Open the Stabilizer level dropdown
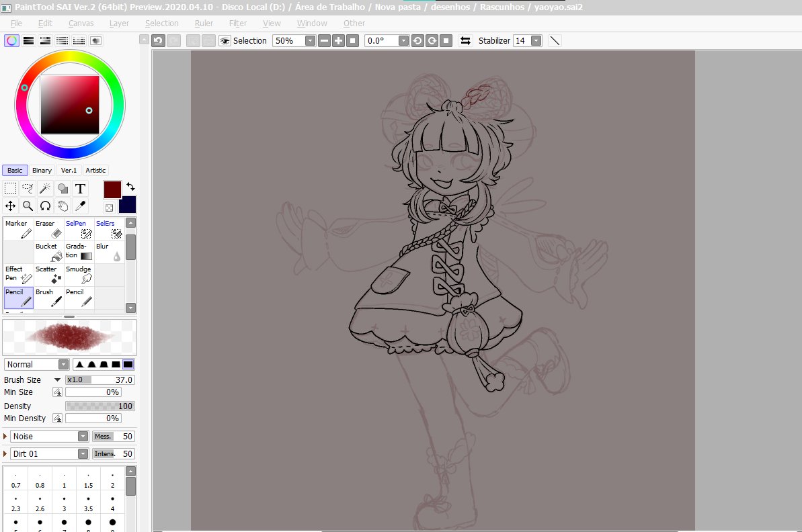This screenshot has height=532, width=802. coord(536,41)
